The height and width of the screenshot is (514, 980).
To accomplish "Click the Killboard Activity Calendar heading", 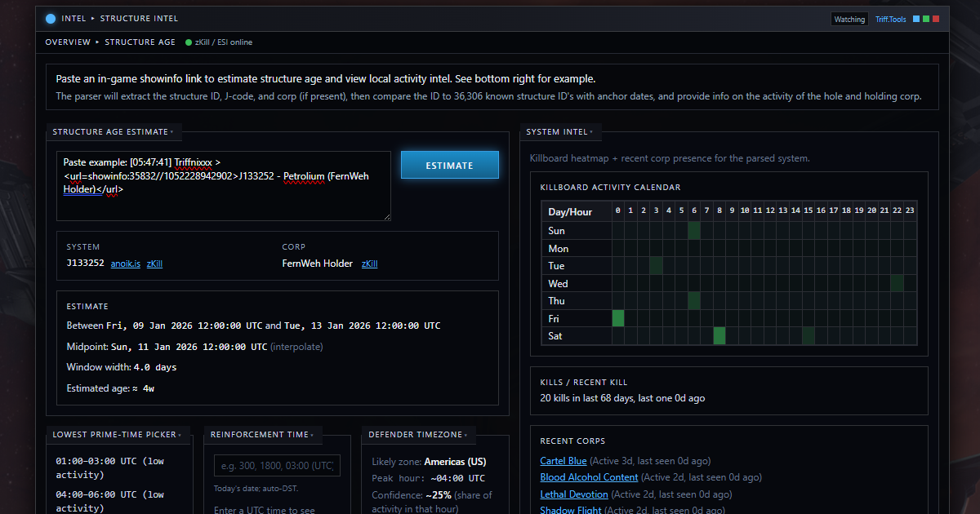I will click(x=610, y=188).
